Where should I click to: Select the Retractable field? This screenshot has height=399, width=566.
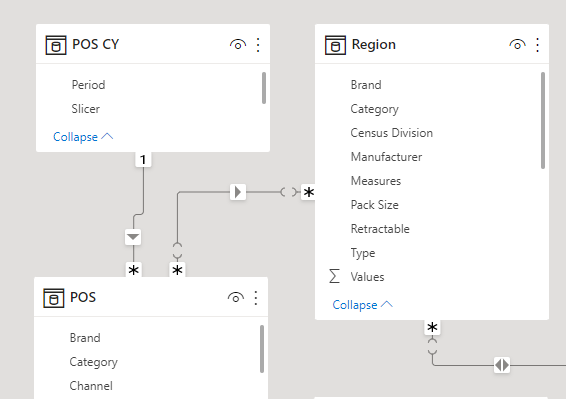[380, 229]
